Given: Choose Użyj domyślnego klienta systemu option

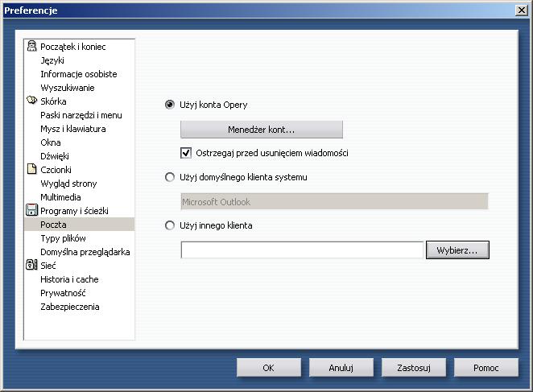Looking at the screenshot, I should coord(170,177).
